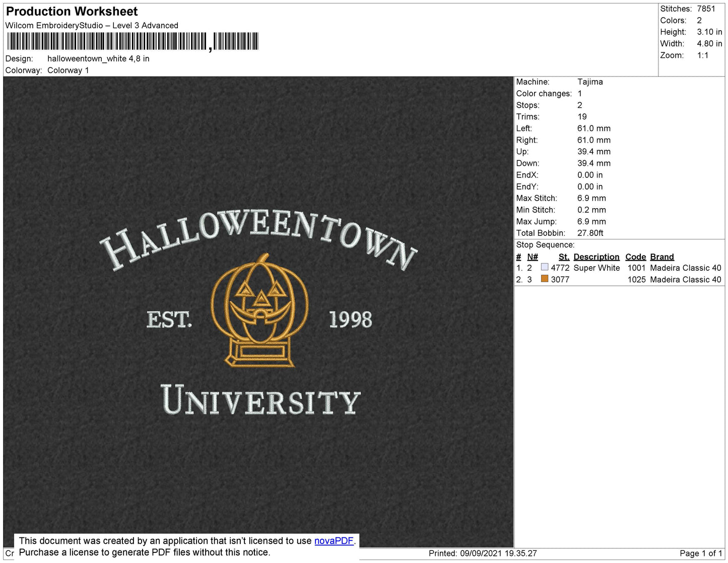Click the 'Stop Sequence:' label

tap(545, 245)
